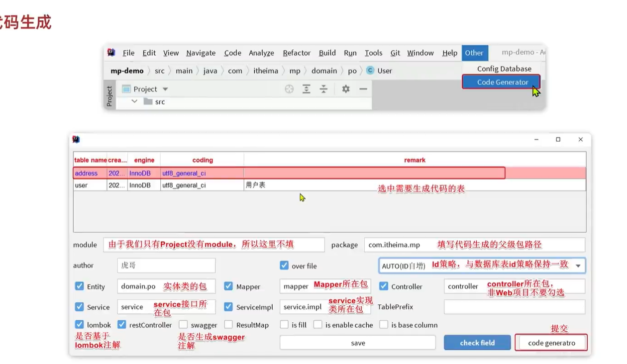This screenshot has width=627, height=364.
Task: Enable the ResultMap checkbox
Action: (x=228, y=324)
